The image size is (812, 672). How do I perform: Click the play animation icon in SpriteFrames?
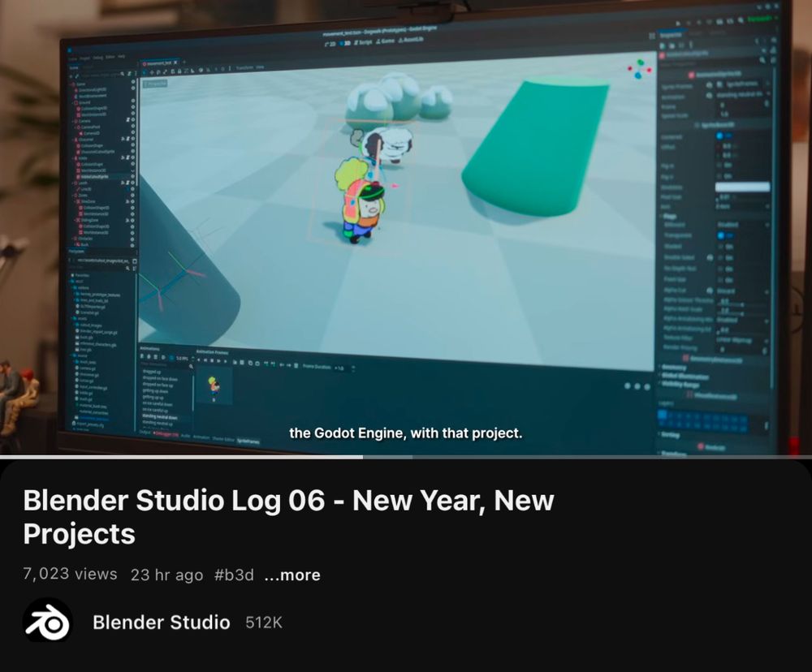[x=225, y=361]
